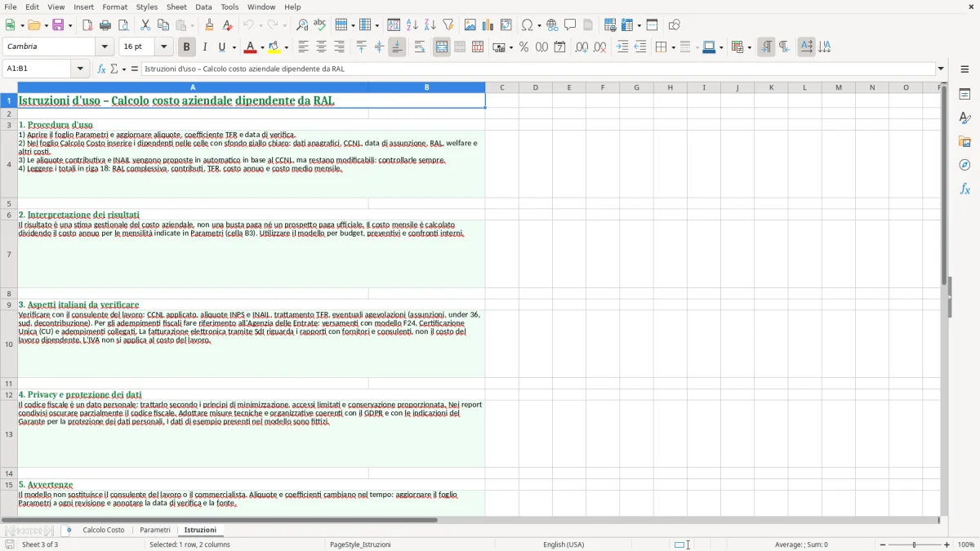Open the Font Name dropdown arrow
980x551 pixels.
tap(105, 47)
